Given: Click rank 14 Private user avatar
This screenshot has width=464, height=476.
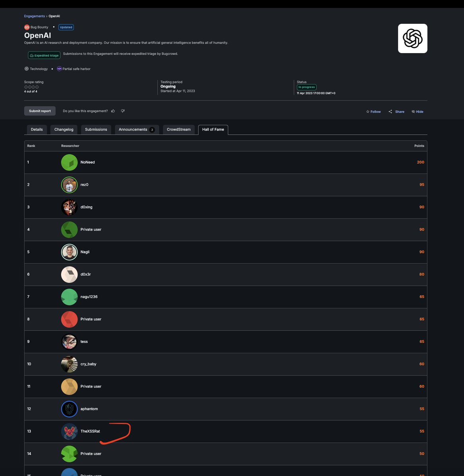Looking at the screenshot, I should click(x=69, y=454).
